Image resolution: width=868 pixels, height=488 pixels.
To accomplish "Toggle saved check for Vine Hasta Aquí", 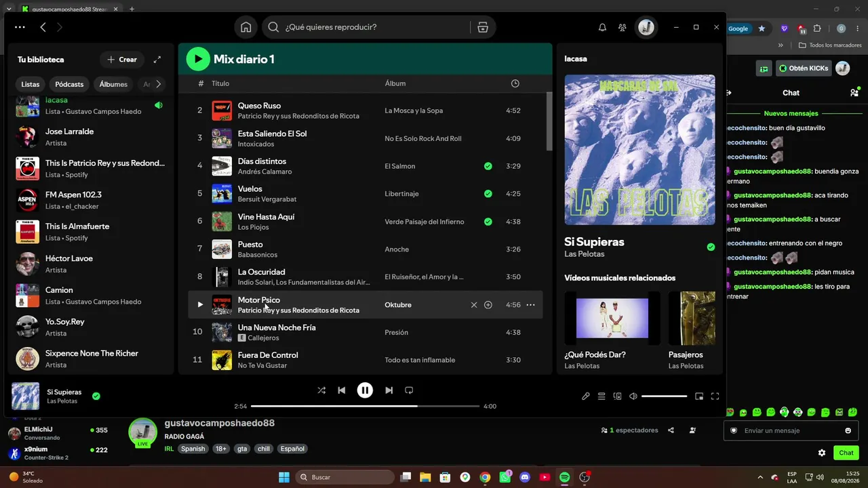I will tap(488, 222).
